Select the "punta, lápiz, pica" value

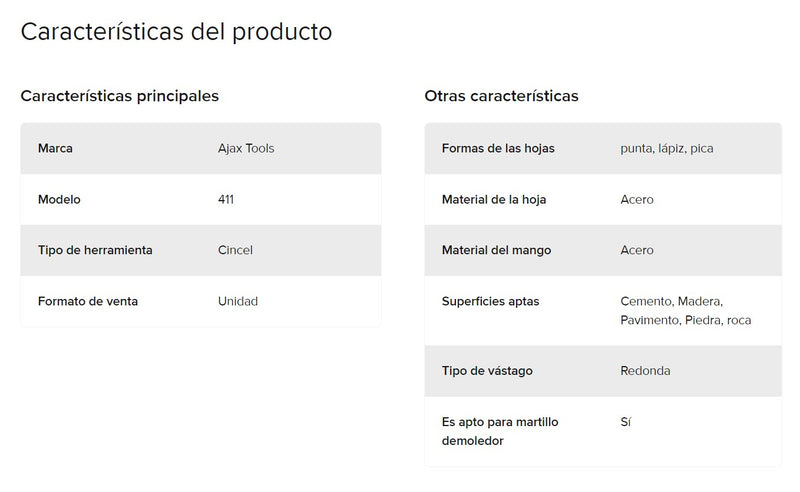(667, 148)
